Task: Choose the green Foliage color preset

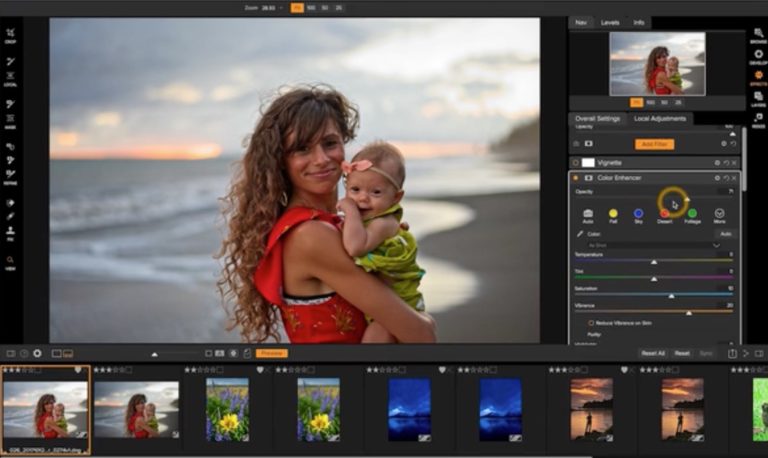Action: coord(692,216)
